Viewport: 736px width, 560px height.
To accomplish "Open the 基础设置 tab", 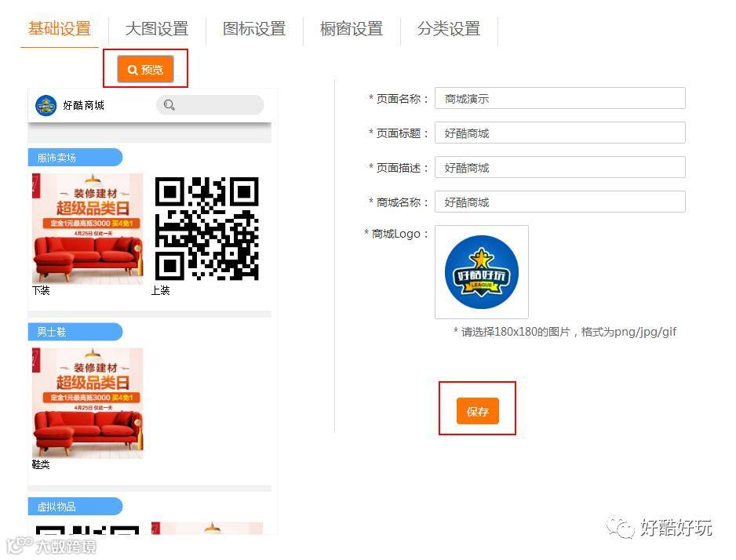I will [x=59, y=29].
